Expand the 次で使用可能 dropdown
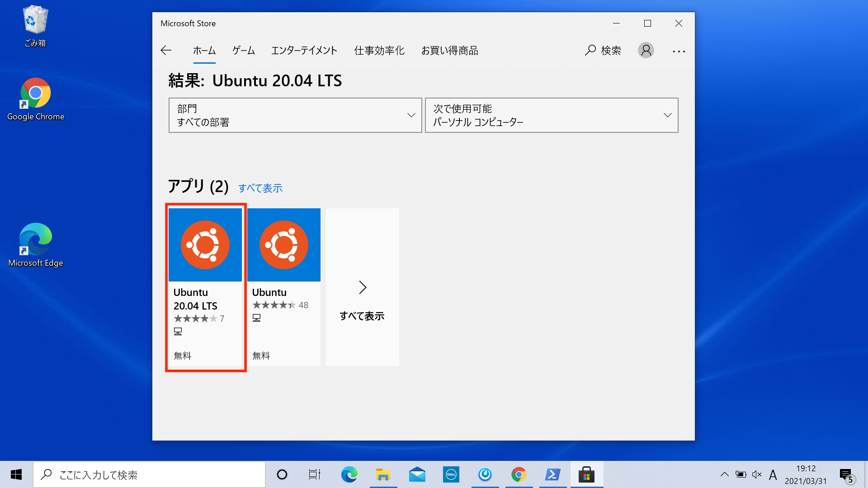Viewport: 868px width, 488px height. pyautogui.click(x=552, y=115)
